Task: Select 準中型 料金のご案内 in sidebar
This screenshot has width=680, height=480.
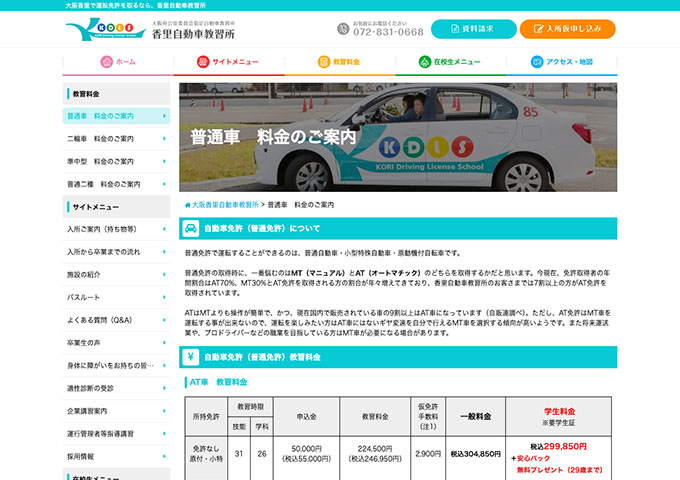Action: pyautogui.click(x=116, y=161)
